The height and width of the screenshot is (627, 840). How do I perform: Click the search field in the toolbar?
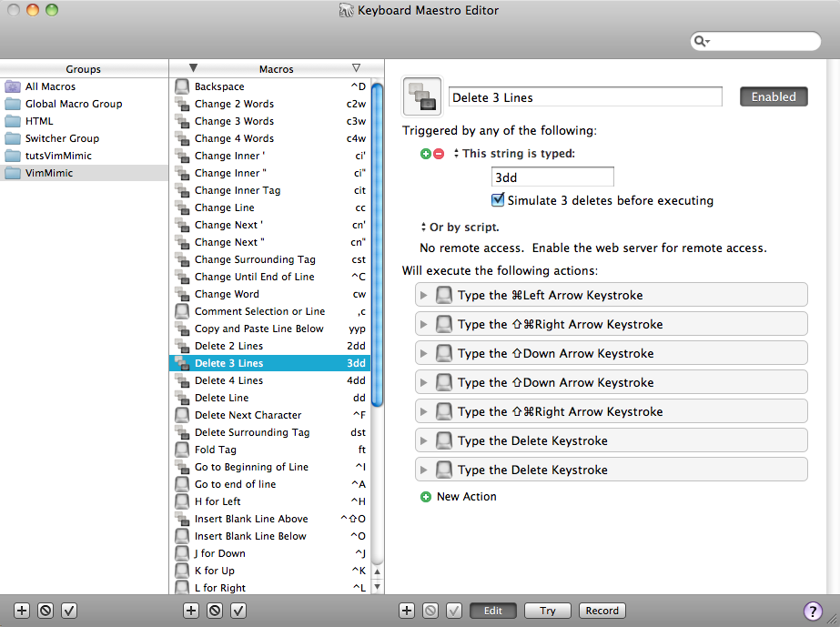(755, 41)
